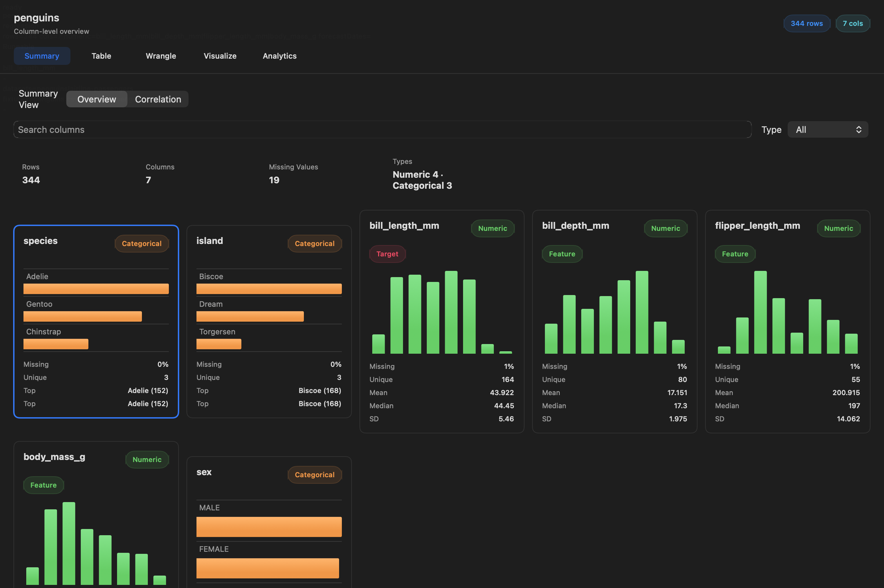The height and width of the screenshot is (588, 884).
Task: Click the SD value 14.062
Action: pos(848,419)
